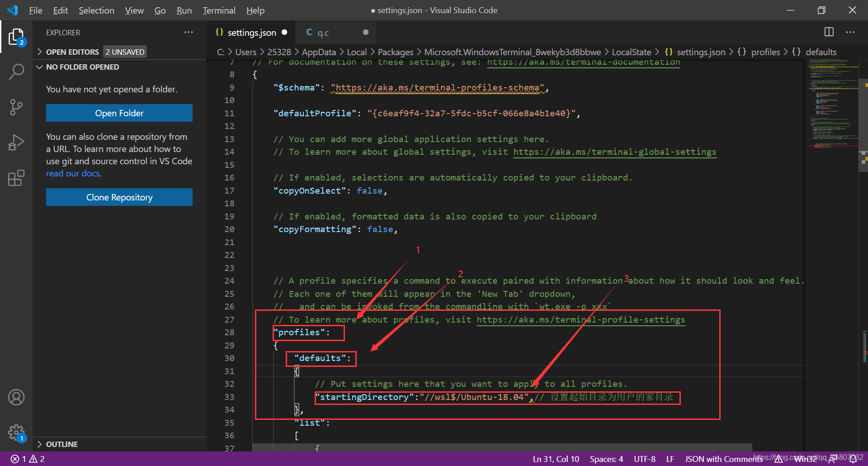Click the "list" key on line 35
The image size is (868, 466).
310,423
